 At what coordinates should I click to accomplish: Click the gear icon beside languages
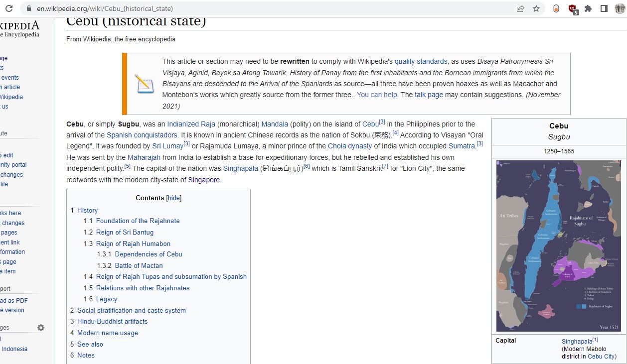point(41,328)
